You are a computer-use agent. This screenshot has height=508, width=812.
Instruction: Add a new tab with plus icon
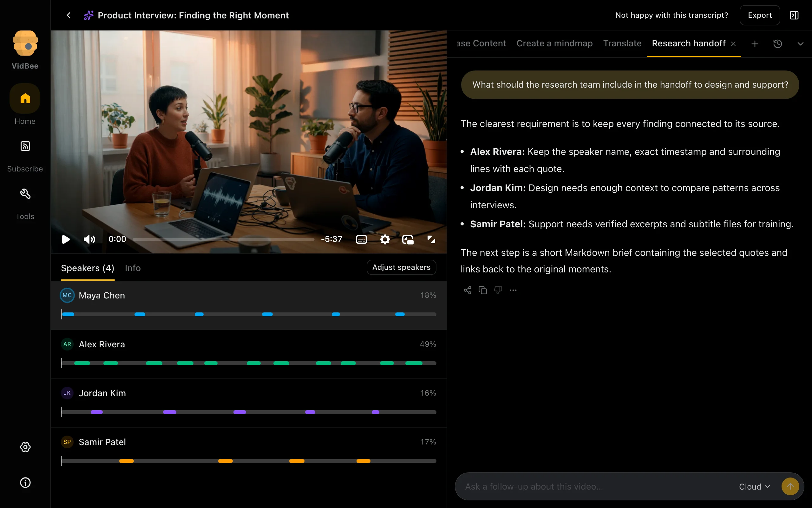pyautogui.click(x=755, y=44)
